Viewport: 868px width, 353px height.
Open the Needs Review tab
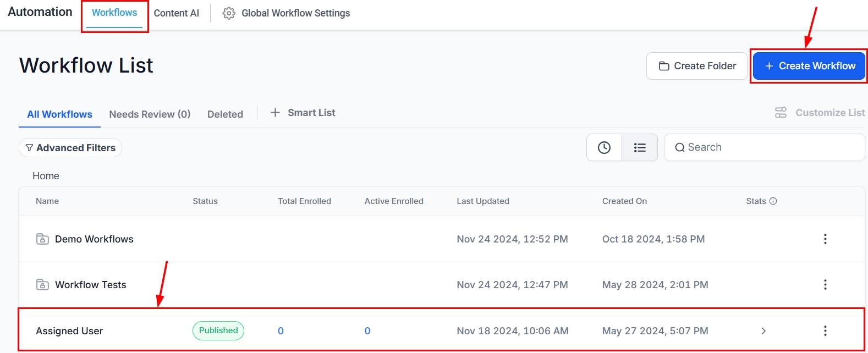tap(150, 114)
